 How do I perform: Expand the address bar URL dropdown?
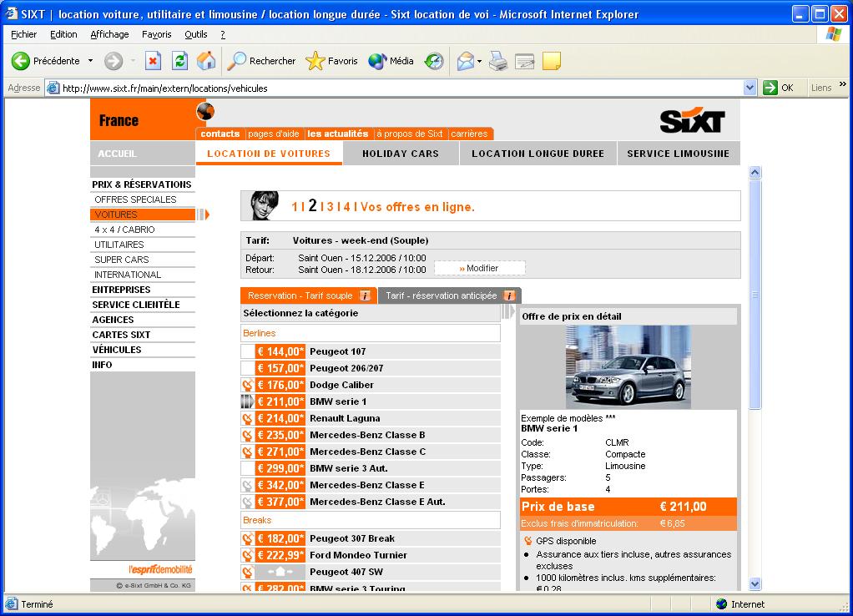tap(749, 88)
